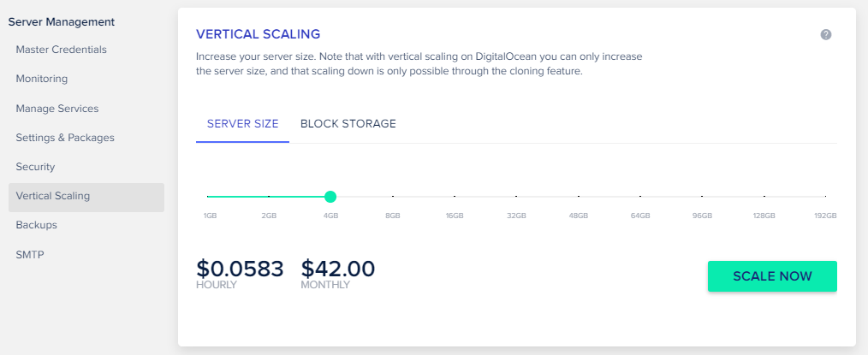Open SMTP settings
Viewport: 868px width, 355px height.
28,254
